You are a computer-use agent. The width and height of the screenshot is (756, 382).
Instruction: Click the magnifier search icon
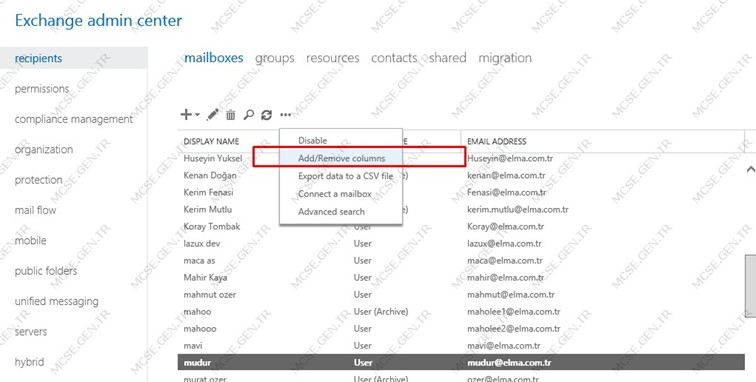pos(249,114)
